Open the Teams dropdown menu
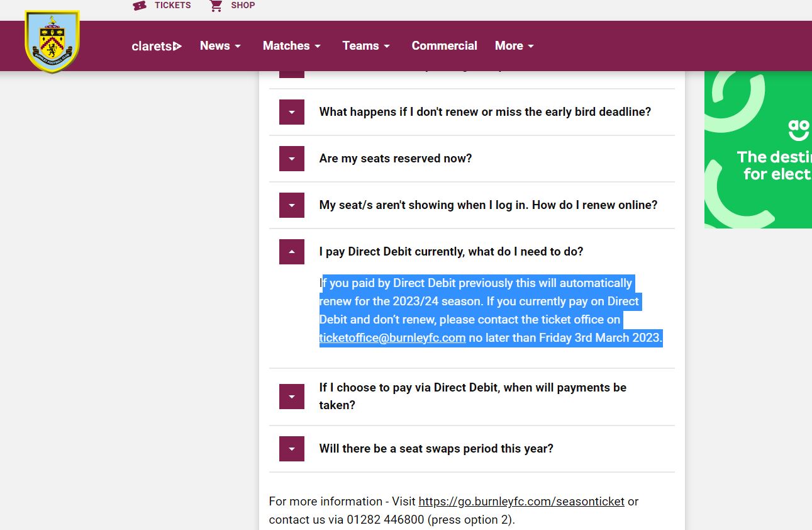The image size is (812, 530). [x=366, y=46]
